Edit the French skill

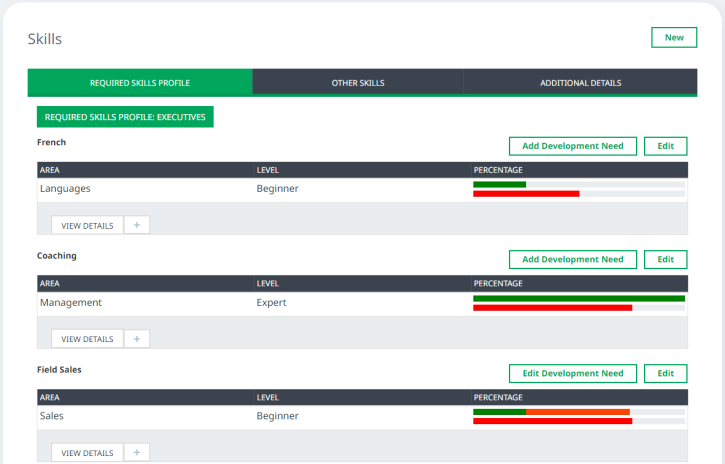pos(665,146)
